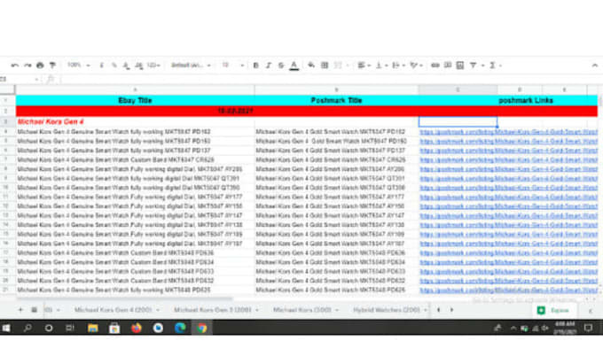The width and height of the screenshot is (603, 364).
Task: Open text wrapping dropdown
Action: coord(398,66)
